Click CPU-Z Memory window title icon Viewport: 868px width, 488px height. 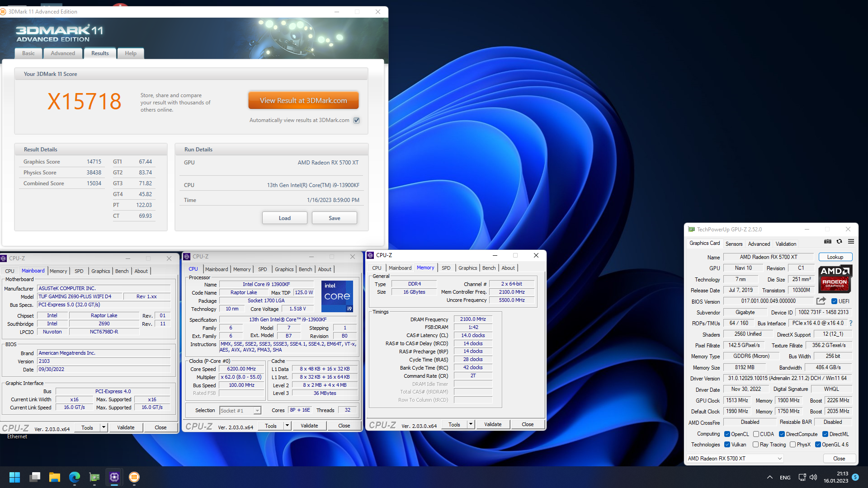click(x=370, y=255)
